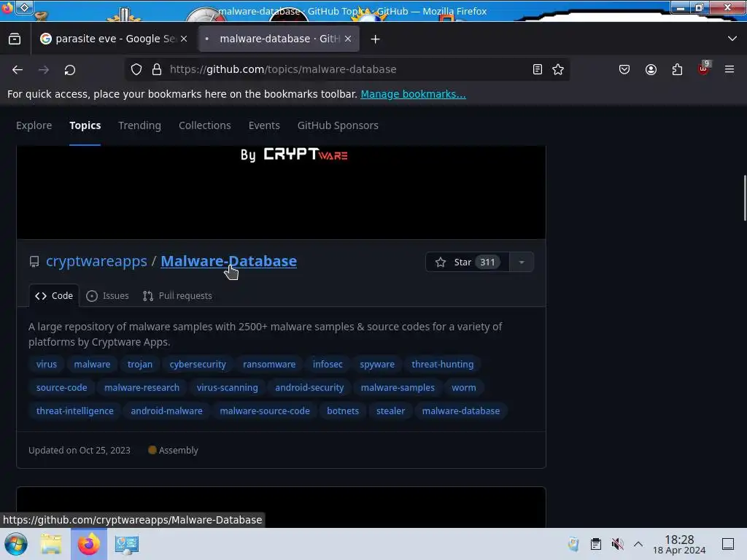747x560 pixels.
Task: Show hidden system tray icons arrow
Action: point(638,544)
